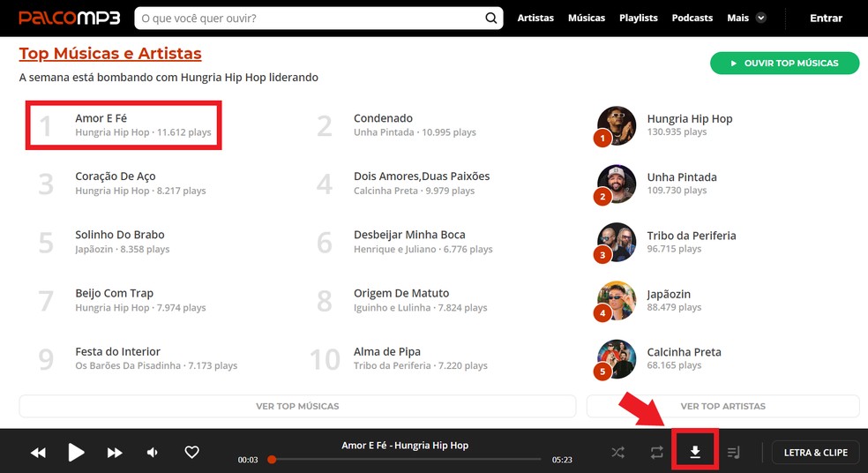Open Letra & Clipe panel
Image resolution: width=868 pixels, height=473 pixels.
tap(815, 453)
